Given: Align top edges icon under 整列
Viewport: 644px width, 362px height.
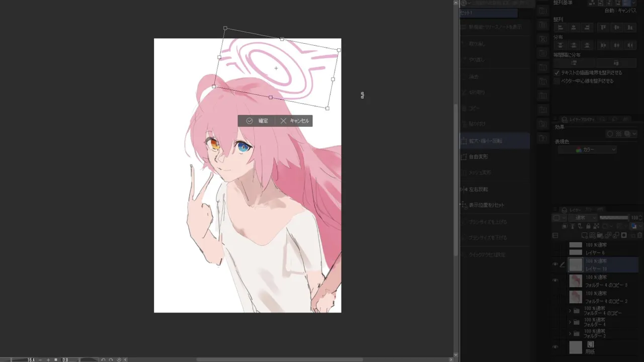Looking at the screenshot, I should pyautogui.click(x=603, y=28).
